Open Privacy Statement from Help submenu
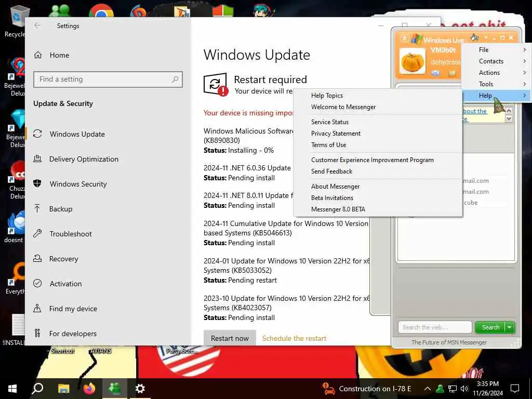This screenshot has width=532, height=399. [378, 134]
